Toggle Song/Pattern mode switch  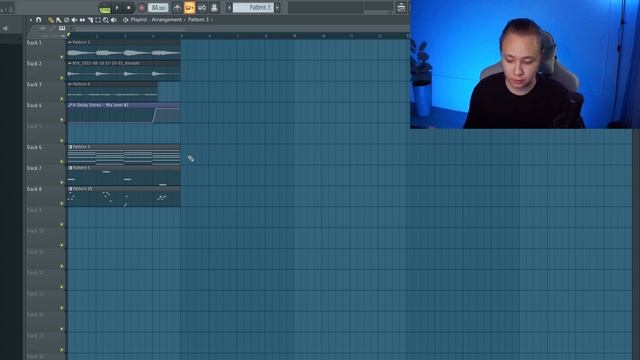tap(105, 9)
